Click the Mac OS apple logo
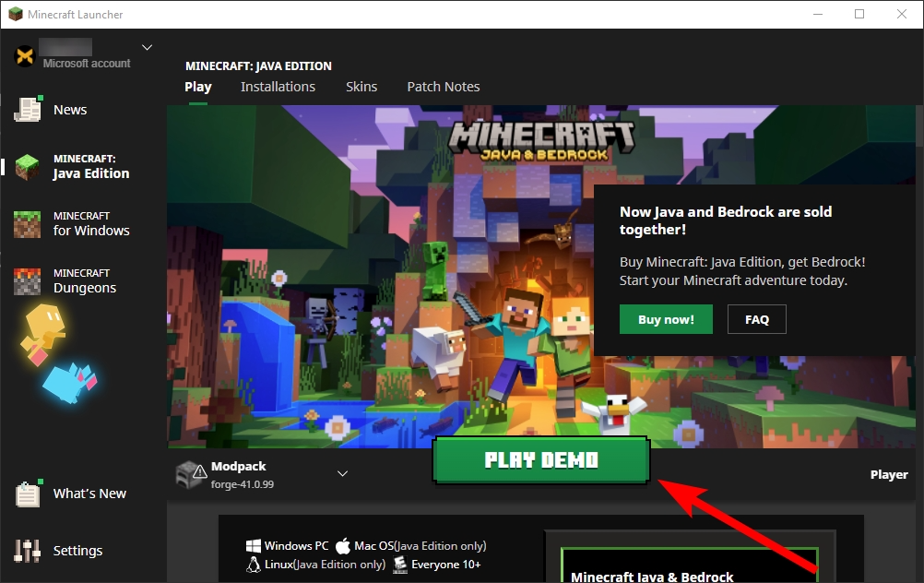This screenshot has height=583, width=924. (343, 546)
